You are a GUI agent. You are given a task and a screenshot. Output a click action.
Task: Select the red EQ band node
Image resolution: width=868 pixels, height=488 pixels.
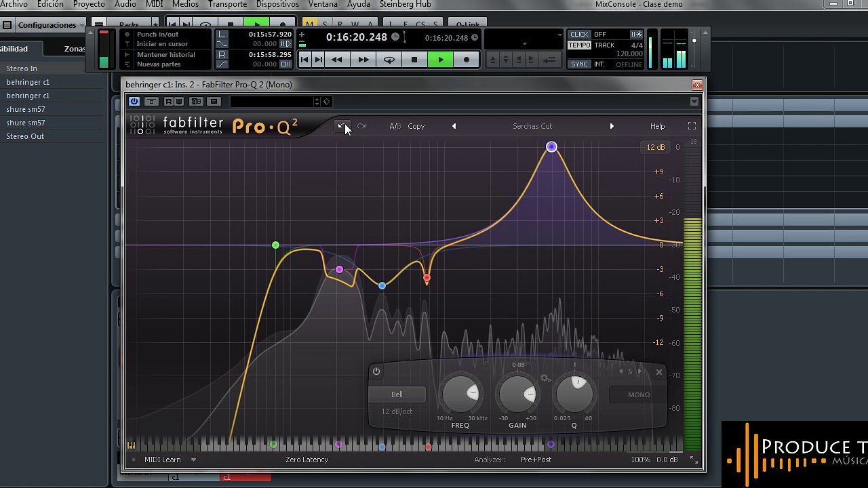pos(427,278)
